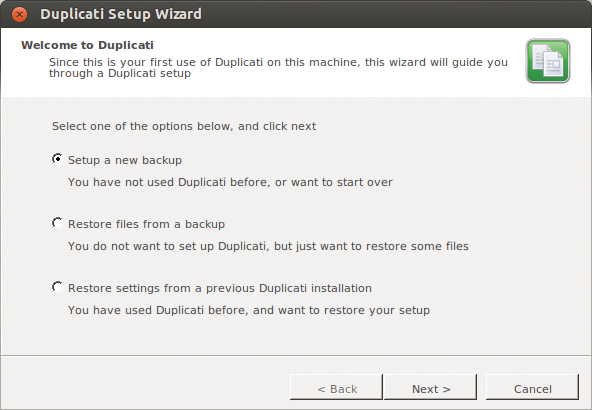
Task: Cancel the Duplicati setup wizard
Action: click(x=532, y=387)
